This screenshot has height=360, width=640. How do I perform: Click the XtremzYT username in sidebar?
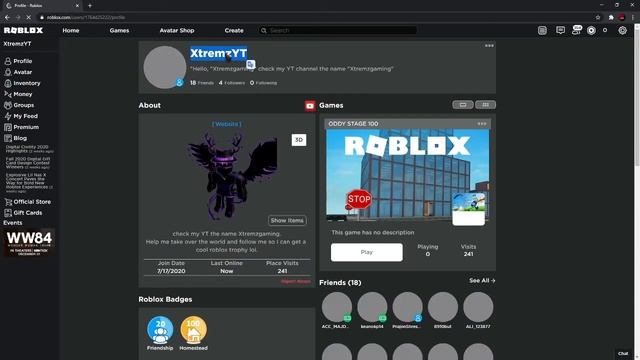tap(17, 44)
